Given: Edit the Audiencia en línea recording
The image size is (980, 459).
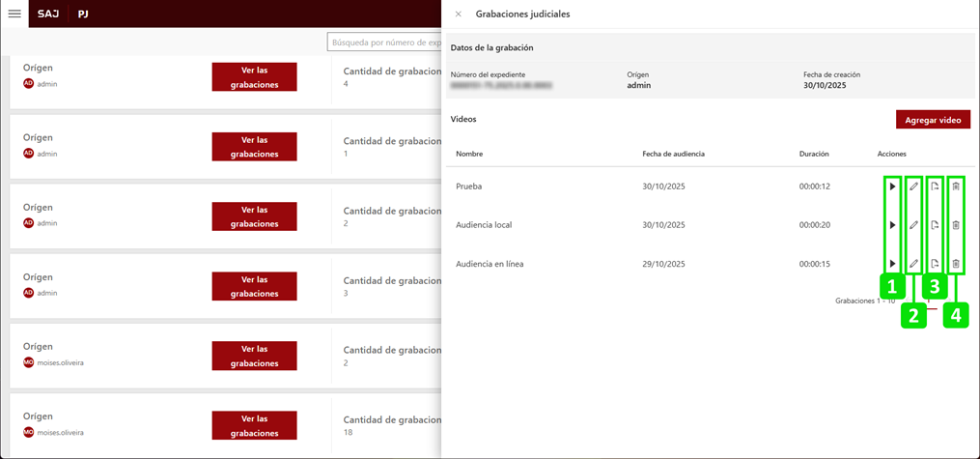Looking at the screenshot, I should click(913, 264).
